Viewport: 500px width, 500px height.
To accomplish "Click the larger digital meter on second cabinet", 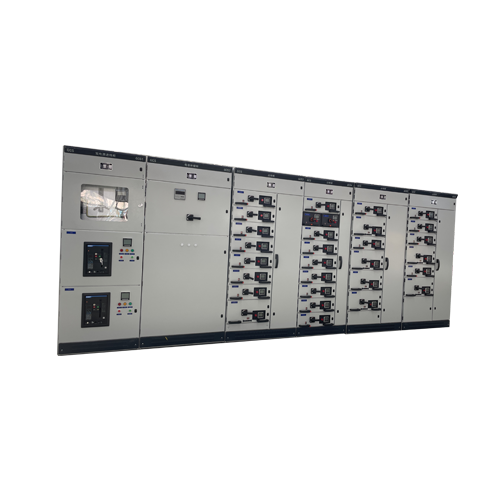I will [180, 194].
